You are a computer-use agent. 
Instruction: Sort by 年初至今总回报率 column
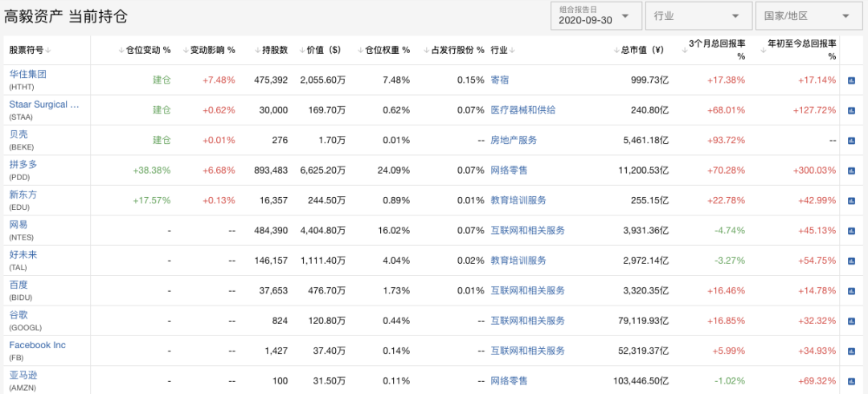coord(798,49)
